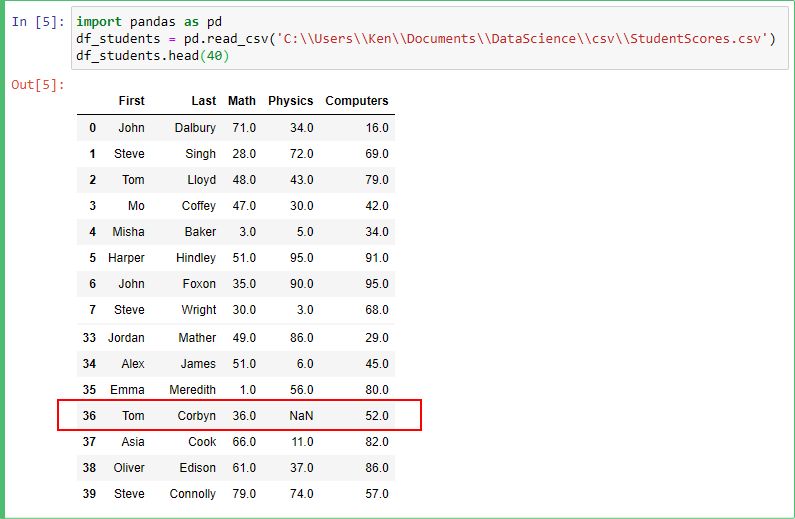This screenshot has width=795, height=519.
Task: Click row index 36
Action: point(89,416)
